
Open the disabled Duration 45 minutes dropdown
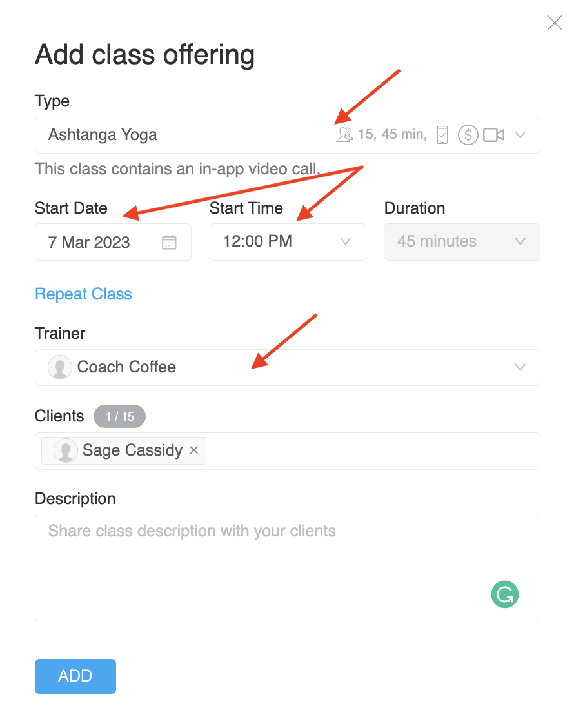462,242
